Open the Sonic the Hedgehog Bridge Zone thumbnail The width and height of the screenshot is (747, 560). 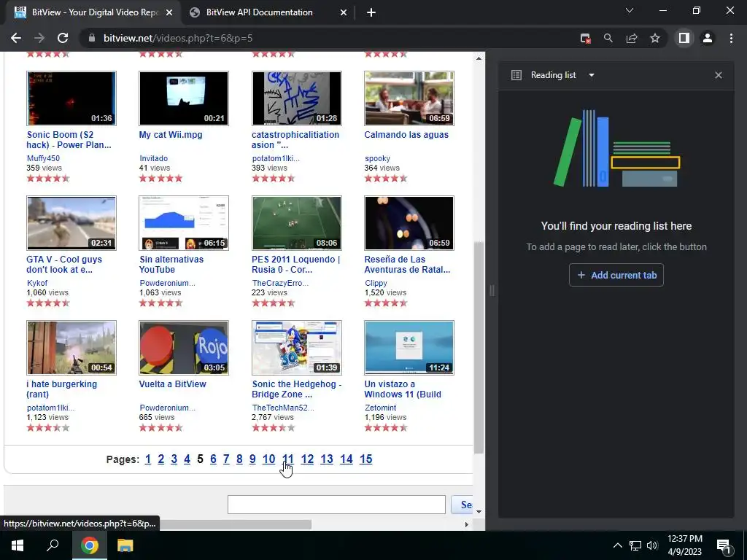click(x=297, y=348)
